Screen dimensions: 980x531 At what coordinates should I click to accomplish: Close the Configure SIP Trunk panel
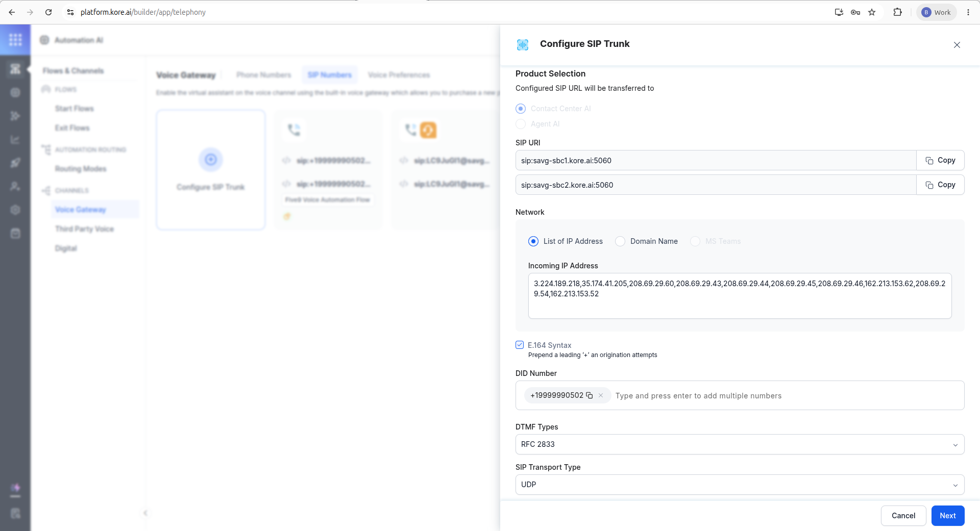point(957,45)
